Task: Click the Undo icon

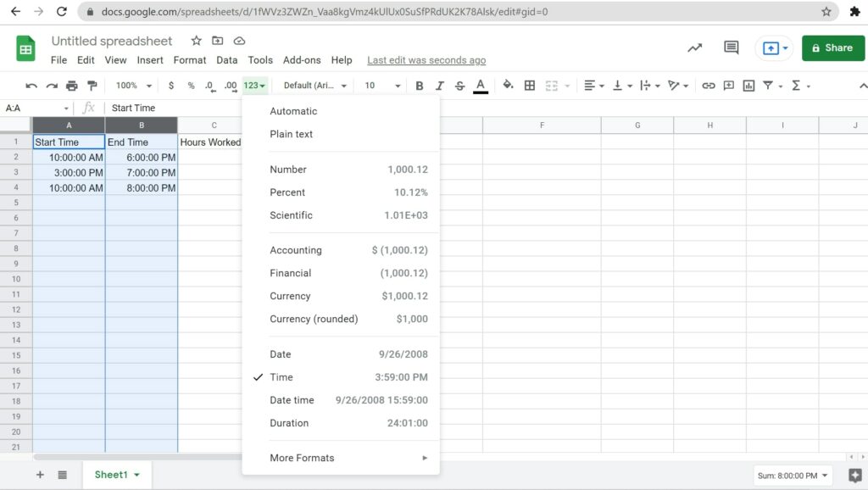Action: pyautogui.click(x=31, y=86)
